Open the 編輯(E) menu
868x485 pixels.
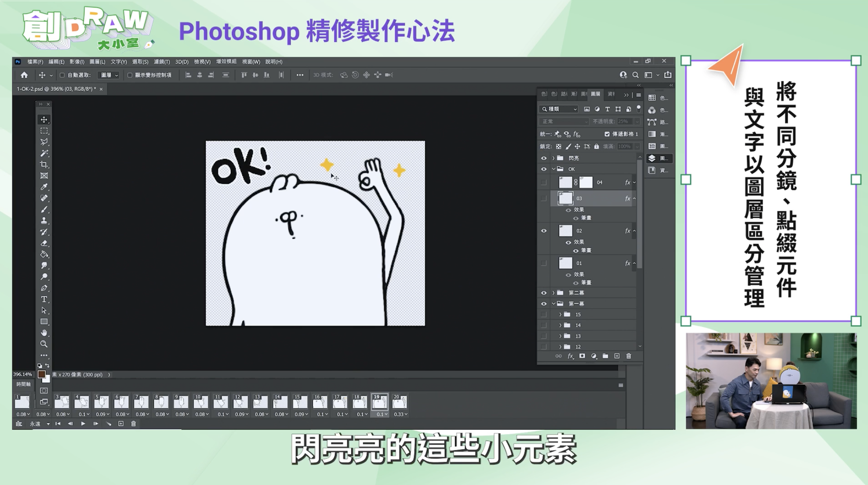pyautogui.click(x=56, y=62)
